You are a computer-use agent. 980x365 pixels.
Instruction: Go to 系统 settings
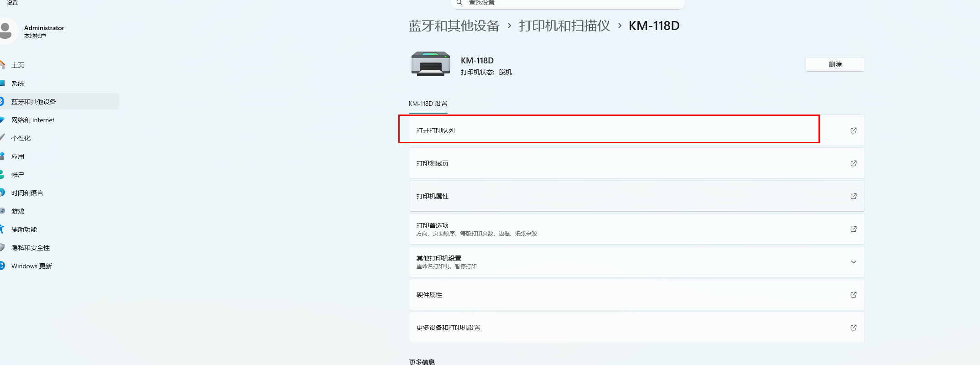59,83
